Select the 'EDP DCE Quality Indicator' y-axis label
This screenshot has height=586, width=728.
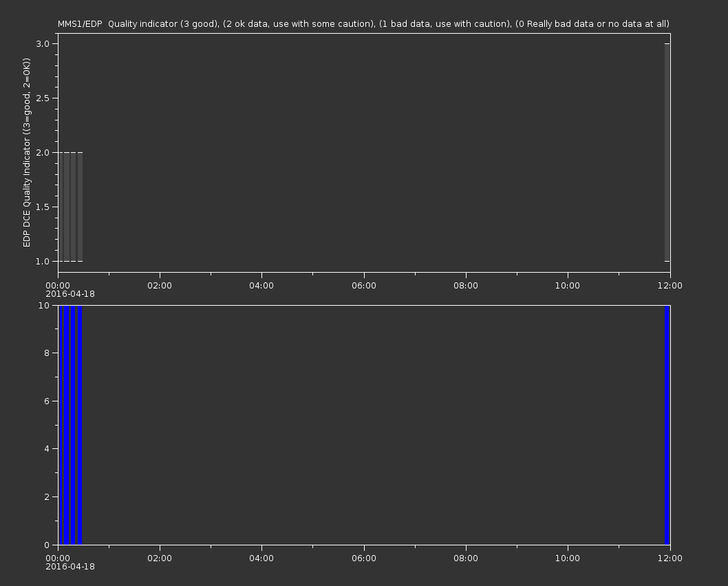coord(26,152)
